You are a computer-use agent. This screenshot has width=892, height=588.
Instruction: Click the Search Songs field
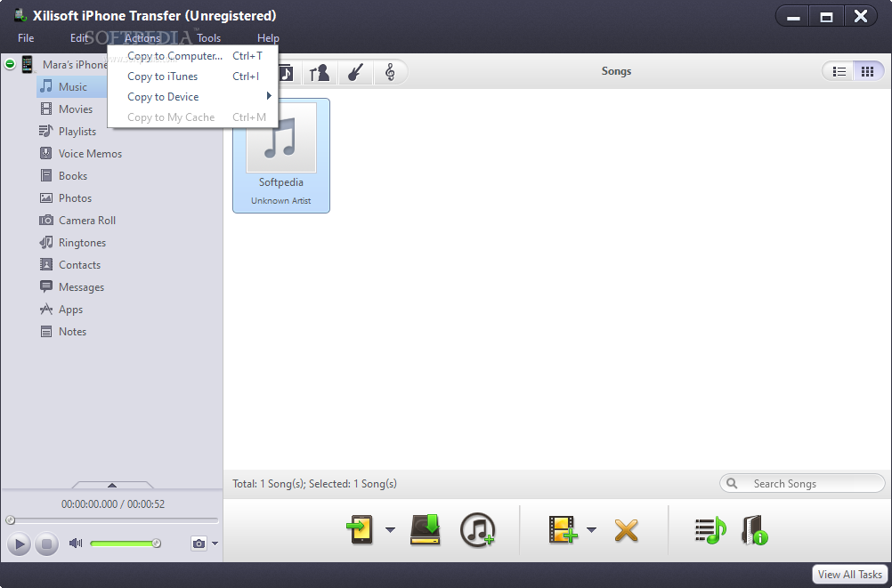(x=802, y=483)
